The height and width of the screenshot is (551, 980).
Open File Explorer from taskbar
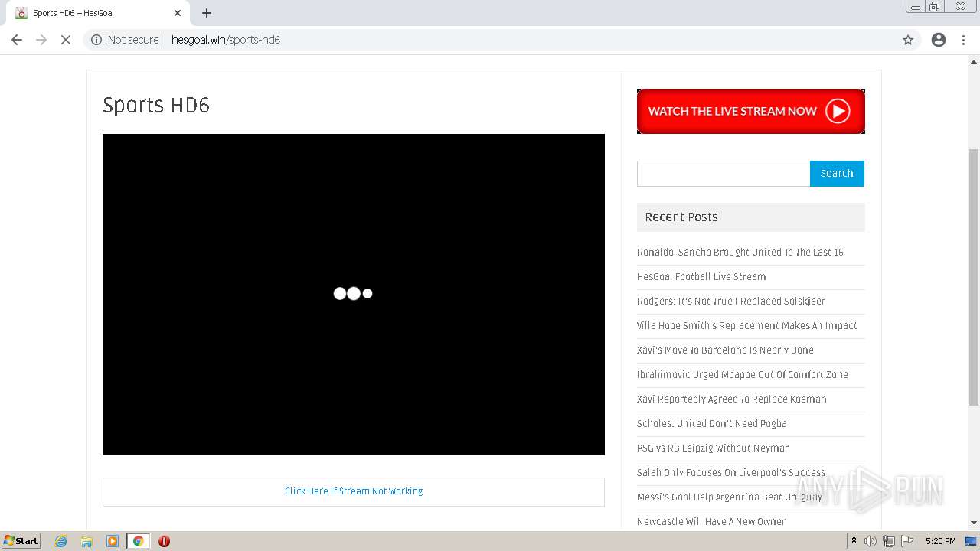[x=87, y=541]
